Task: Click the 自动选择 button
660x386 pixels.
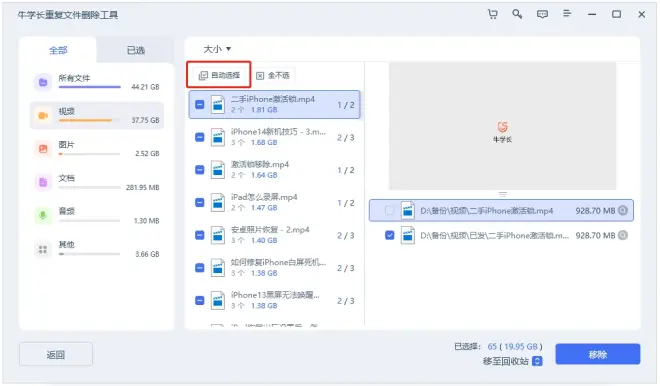Action: pyautogui.click(x=219, y=75)
